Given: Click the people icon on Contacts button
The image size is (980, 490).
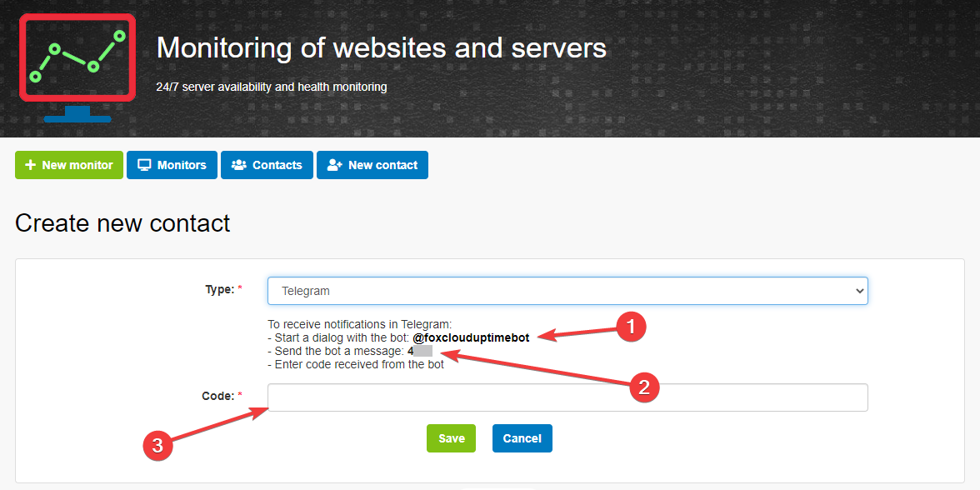Looking at the screenshot, I should point(239,165).
